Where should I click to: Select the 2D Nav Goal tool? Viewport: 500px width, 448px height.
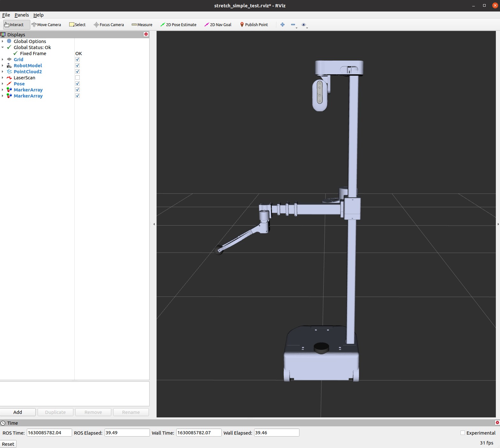coord(218,25)
